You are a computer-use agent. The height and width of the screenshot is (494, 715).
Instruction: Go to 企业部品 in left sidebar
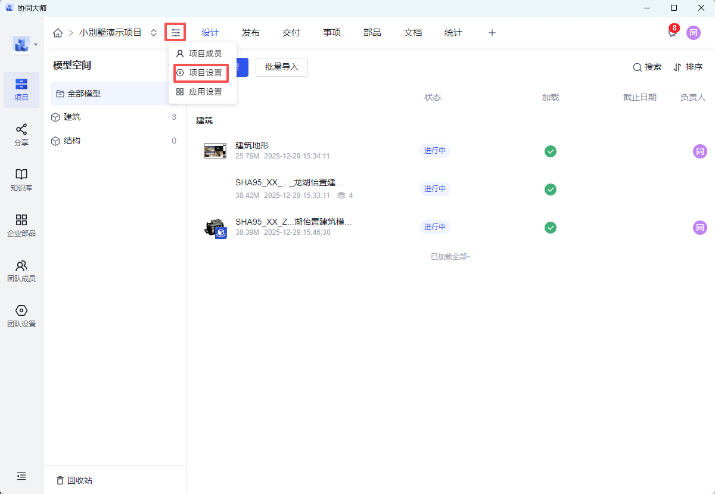21,225
